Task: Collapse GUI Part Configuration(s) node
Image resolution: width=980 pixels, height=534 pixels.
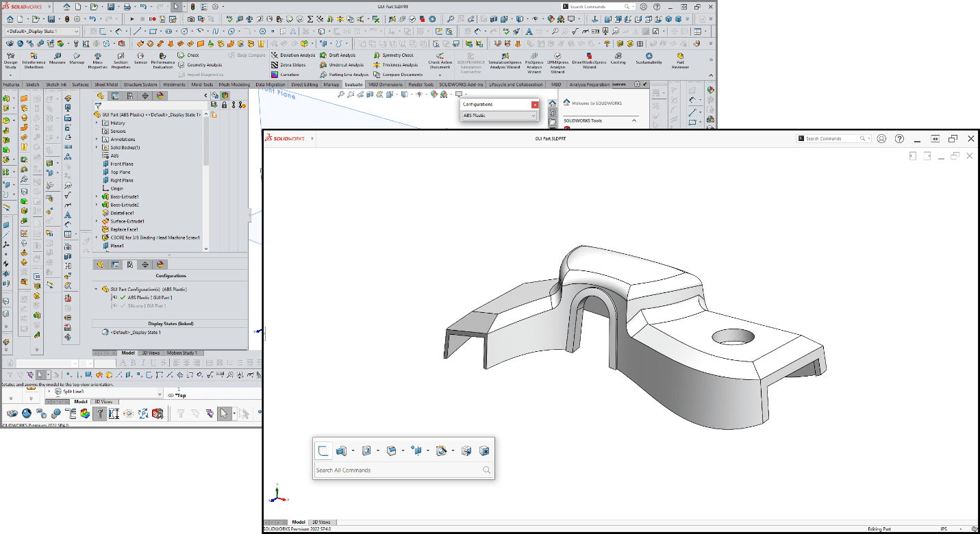Action: (x=97, y=290)
